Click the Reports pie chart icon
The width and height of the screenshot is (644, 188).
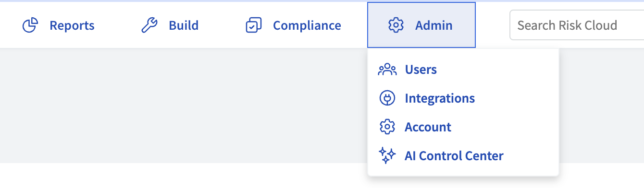click(30, 25)
